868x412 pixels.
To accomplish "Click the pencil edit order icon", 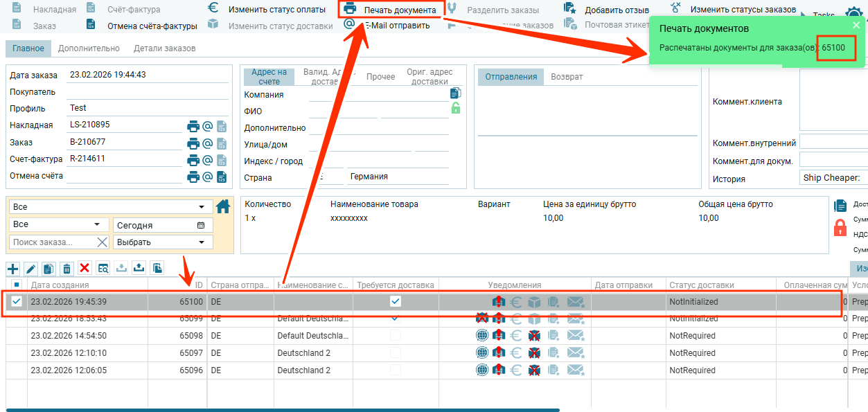I will click(x=30, y=269).
